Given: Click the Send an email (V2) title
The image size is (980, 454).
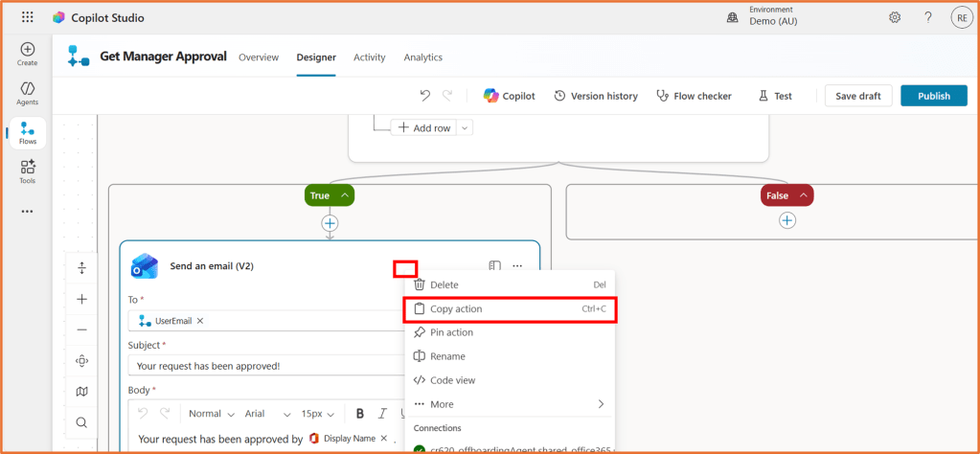Looking at the screenshot, I should click(x=212, y=266).
